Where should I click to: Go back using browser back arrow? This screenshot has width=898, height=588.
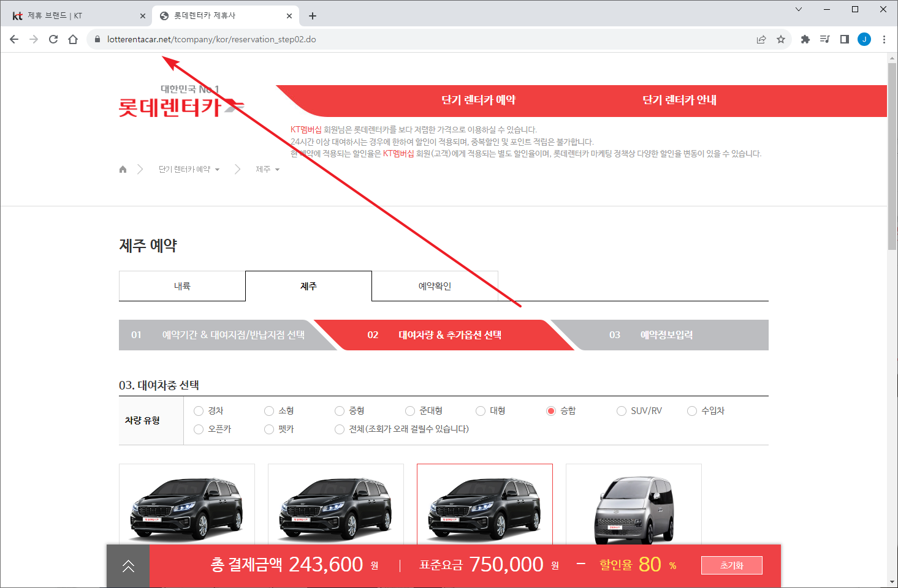[14, 39]
